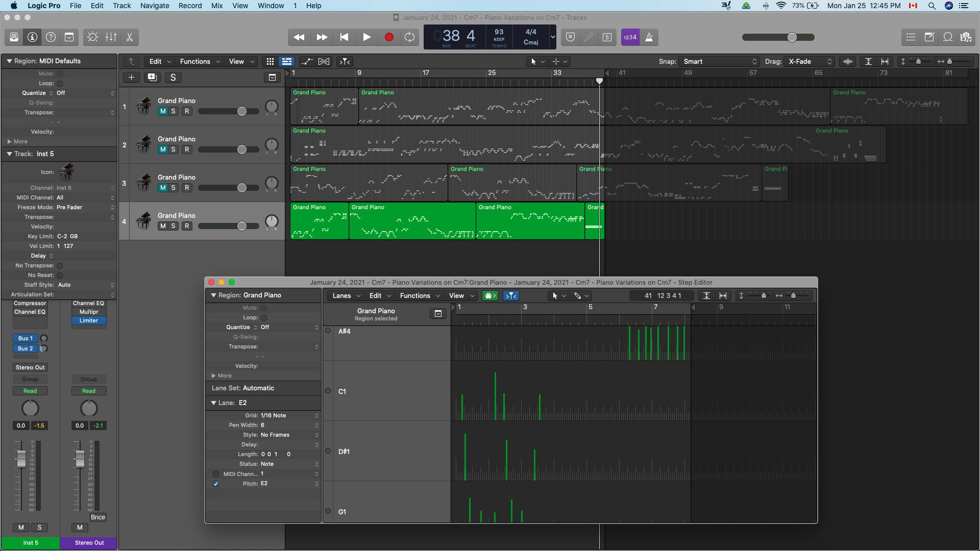Open Editors with scissors icon
Viewport: 980px width, 551px height.
(x=129, y=37)
